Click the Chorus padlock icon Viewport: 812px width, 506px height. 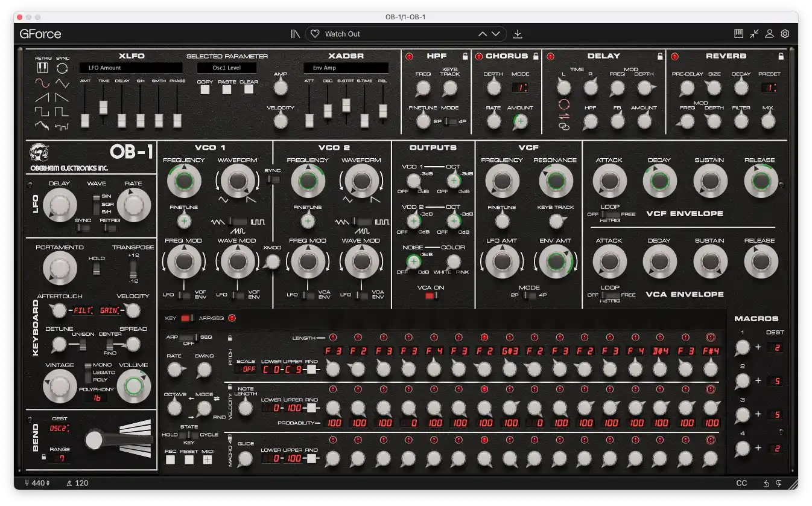536,56
